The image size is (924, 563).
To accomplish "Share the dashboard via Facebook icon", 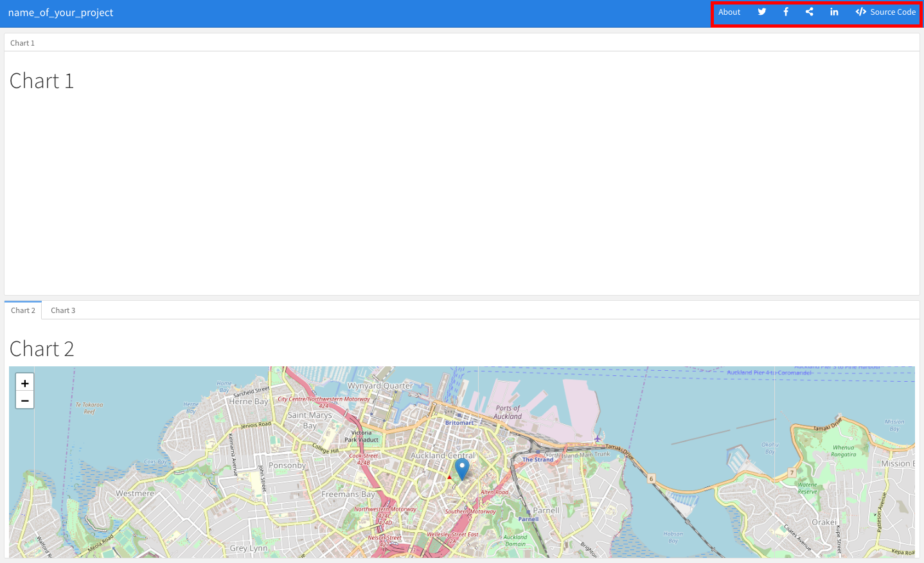I will pyautogui.click(x=786, y=12).
